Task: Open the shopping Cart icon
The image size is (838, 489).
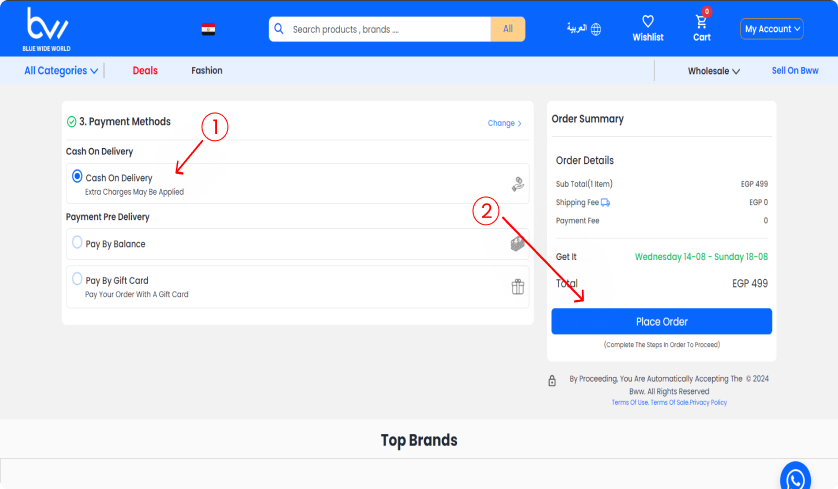Action: pos(701,21)
